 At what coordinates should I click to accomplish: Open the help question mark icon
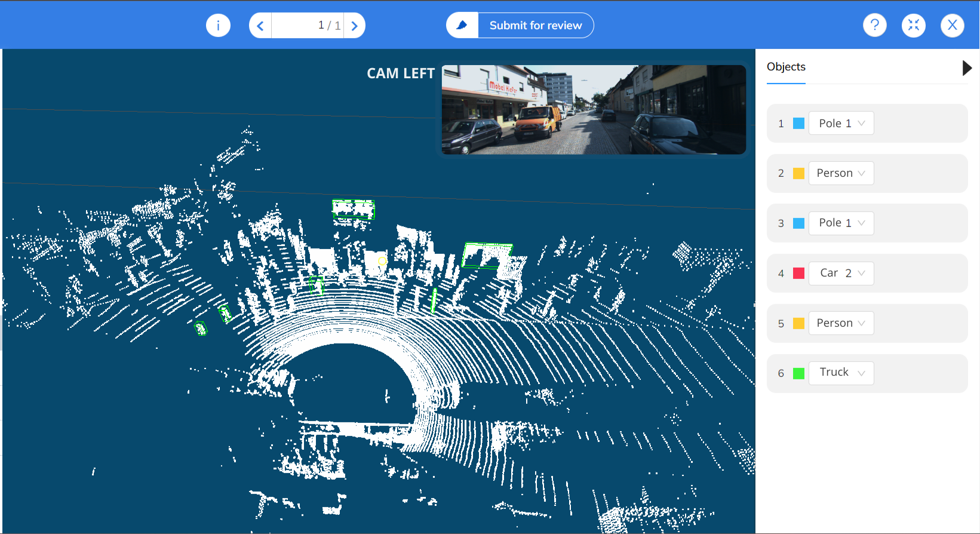click(875, 25)
